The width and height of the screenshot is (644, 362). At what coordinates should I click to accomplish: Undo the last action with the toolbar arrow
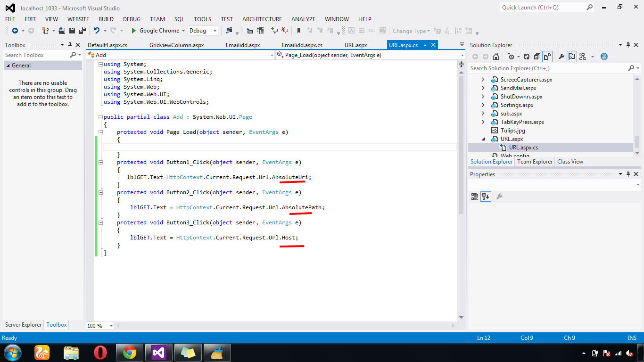(x=96, y=31)
